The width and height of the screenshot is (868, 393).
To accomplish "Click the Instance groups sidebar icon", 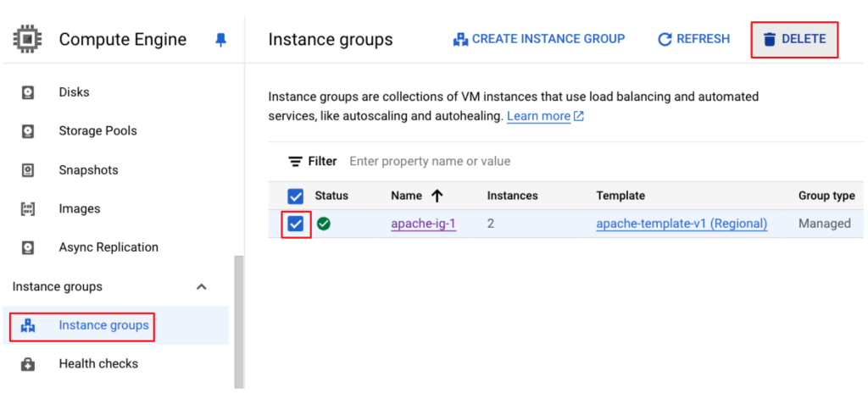I will [x=28, y=325].
